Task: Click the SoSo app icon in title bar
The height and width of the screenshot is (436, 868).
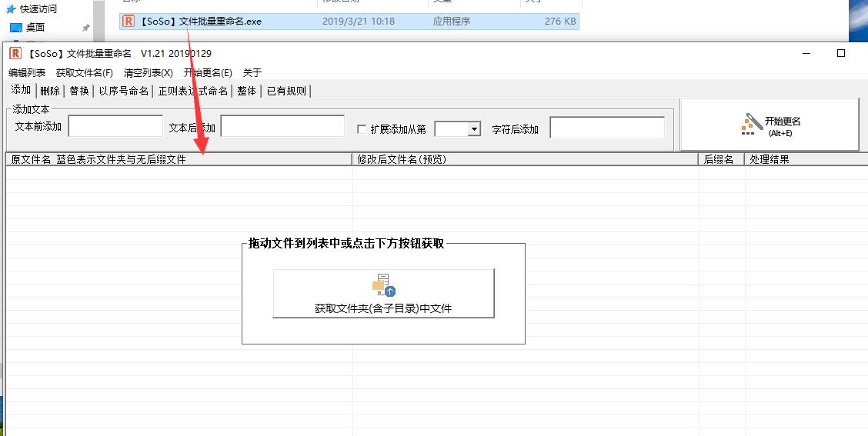Action: pos(15,53)
